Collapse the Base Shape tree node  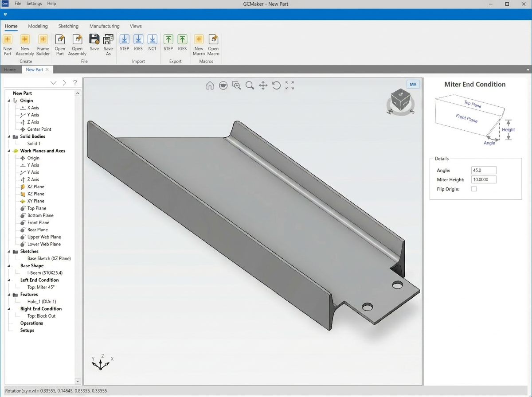(x=9, y=266)
